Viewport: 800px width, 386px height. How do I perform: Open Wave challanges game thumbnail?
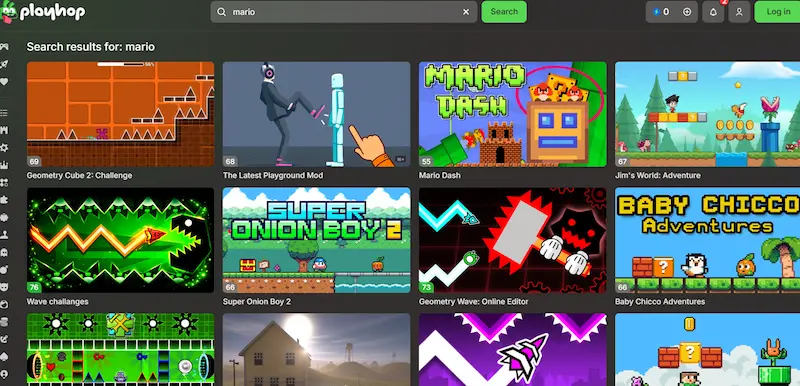[120, 240]
